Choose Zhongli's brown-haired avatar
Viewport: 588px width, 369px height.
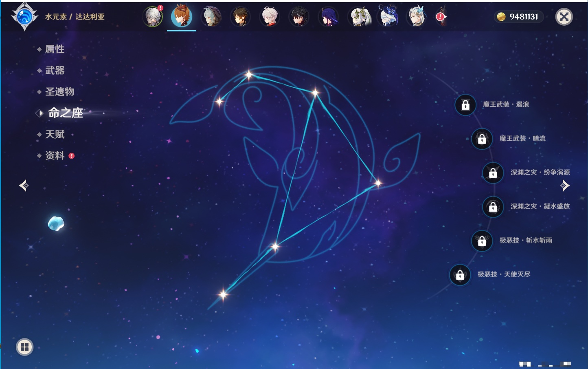coord(240,17)
